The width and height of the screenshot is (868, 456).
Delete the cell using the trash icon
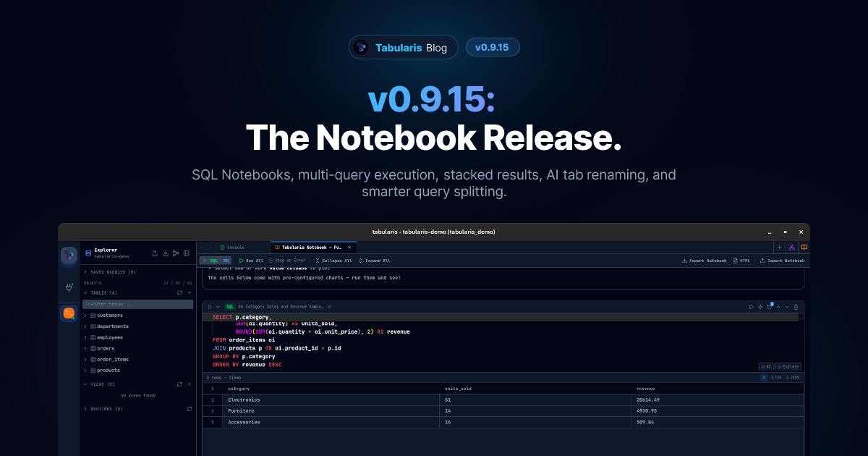click(x=796, y=307)
